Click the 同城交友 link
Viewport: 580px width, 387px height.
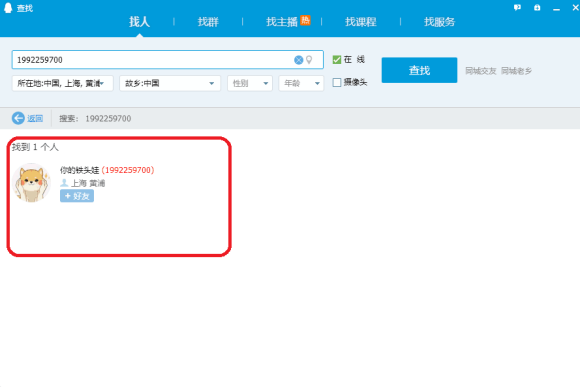(x=480, y=71)
